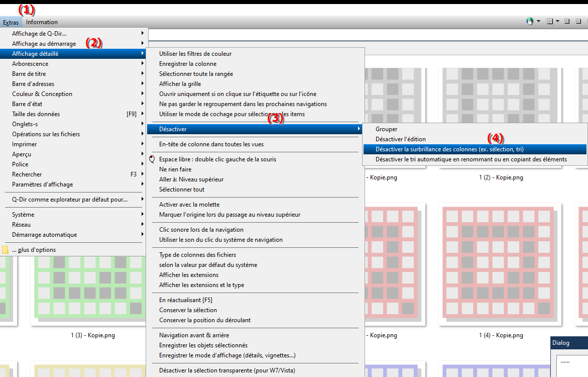588x377 pixels.
Task: Toggle 'Afficher la grille' option
Action: coord(180,84)
